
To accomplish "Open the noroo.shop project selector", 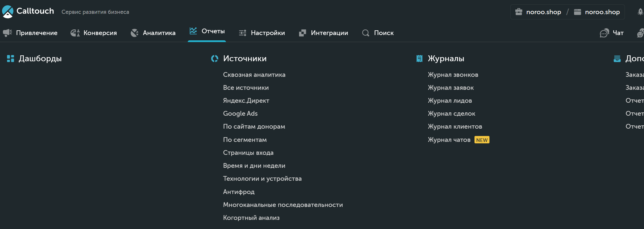I will pyautogui.click(x=597, y=12).
